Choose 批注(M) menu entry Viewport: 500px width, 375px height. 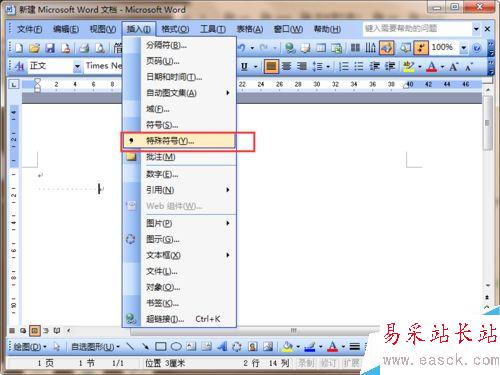(x=179, y=157)
